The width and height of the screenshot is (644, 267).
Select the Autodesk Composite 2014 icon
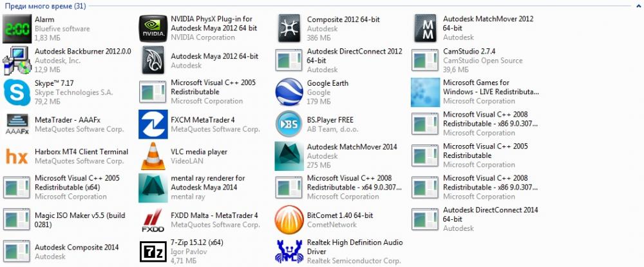[x=17, y=252]
